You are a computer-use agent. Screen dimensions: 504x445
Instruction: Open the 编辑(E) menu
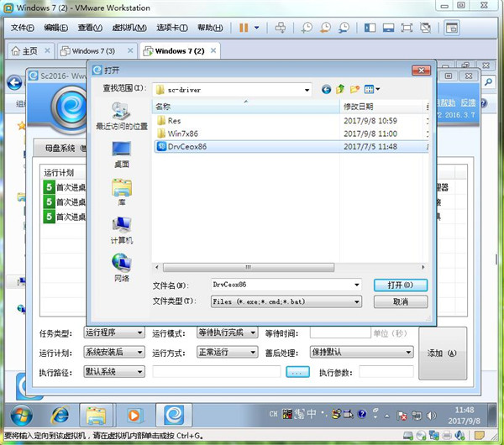pos(56,28)
